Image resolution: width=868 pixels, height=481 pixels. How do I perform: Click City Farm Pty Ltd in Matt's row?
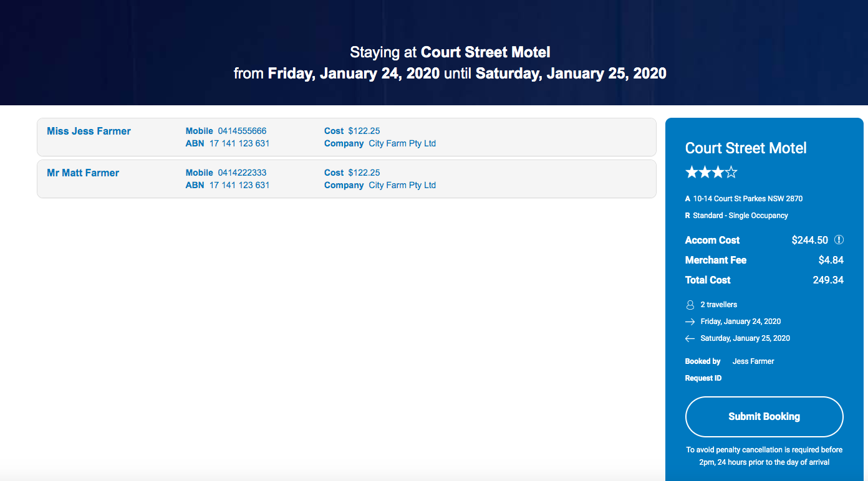click(402, 185)
